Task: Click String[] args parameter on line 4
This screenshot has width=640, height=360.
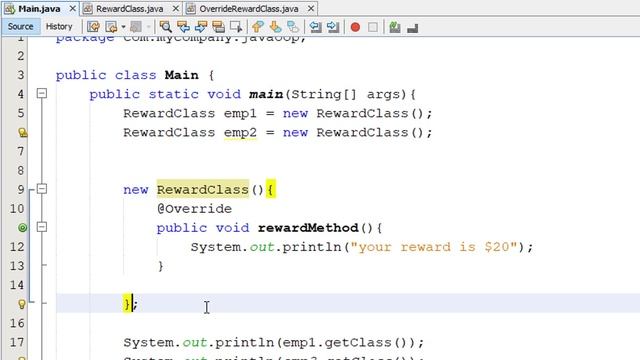Action: (x=346, y=94)
